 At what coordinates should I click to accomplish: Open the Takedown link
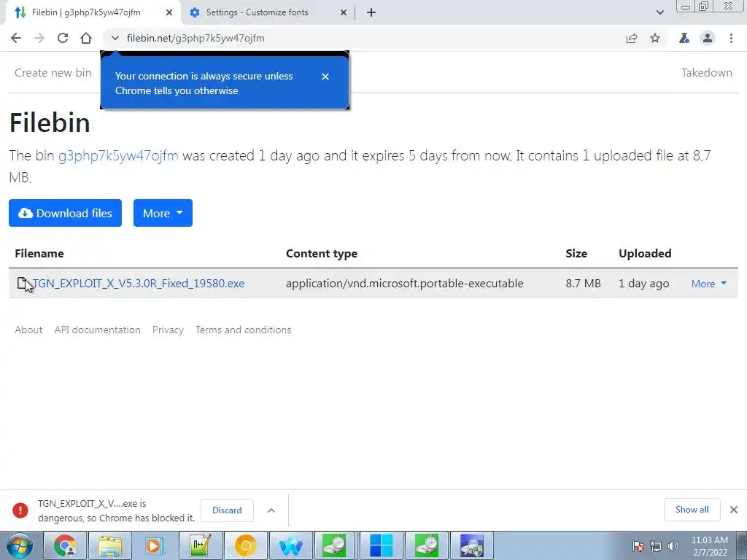click(706, 73)
